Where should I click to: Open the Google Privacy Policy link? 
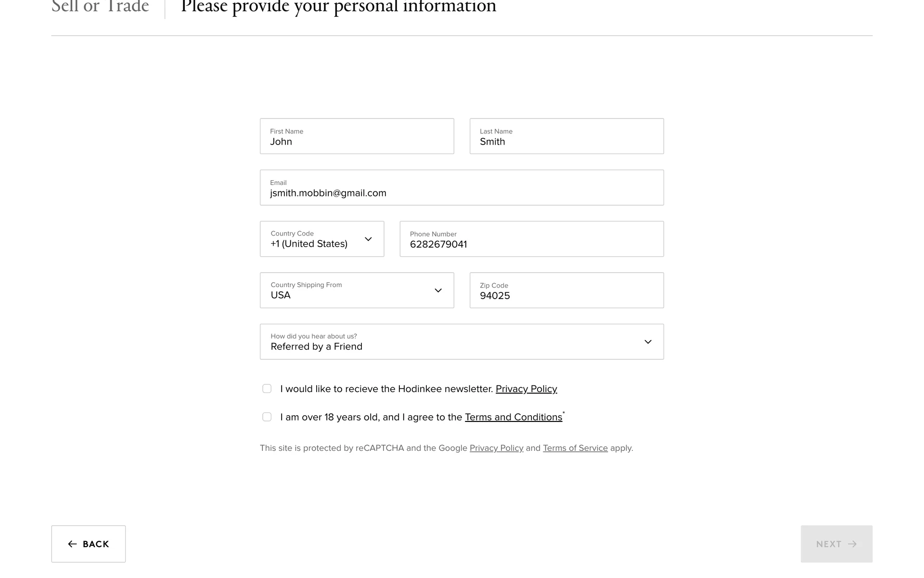tap(496, 448)
